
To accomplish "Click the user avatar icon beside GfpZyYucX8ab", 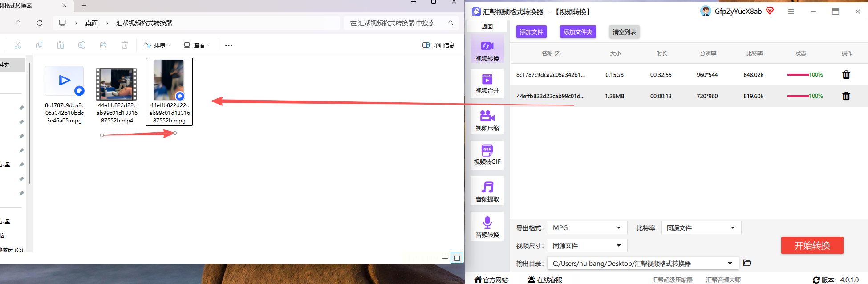I will click(706, 11).
